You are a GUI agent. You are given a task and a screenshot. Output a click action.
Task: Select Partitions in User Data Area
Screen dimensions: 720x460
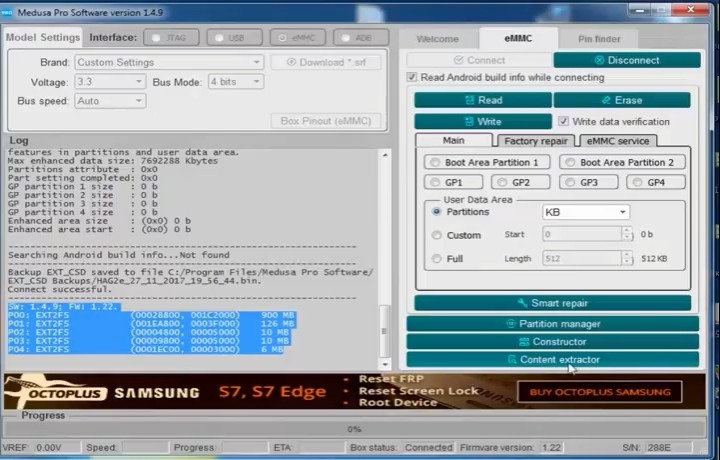(x=436, y=212)
